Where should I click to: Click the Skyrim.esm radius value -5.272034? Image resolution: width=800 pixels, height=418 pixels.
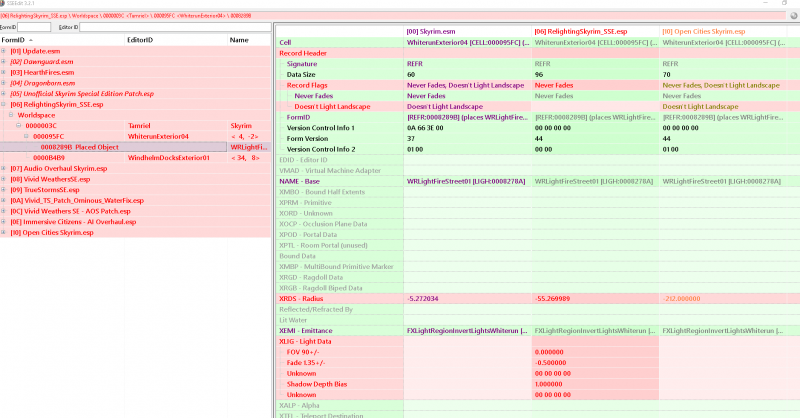point(422,299)
